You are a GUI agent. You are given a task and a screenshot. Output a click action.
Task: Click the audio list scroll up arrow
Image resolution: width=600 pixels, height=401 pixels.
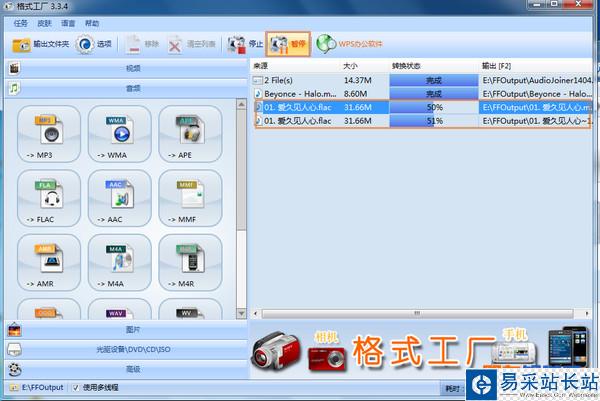[x=241, y=104]
